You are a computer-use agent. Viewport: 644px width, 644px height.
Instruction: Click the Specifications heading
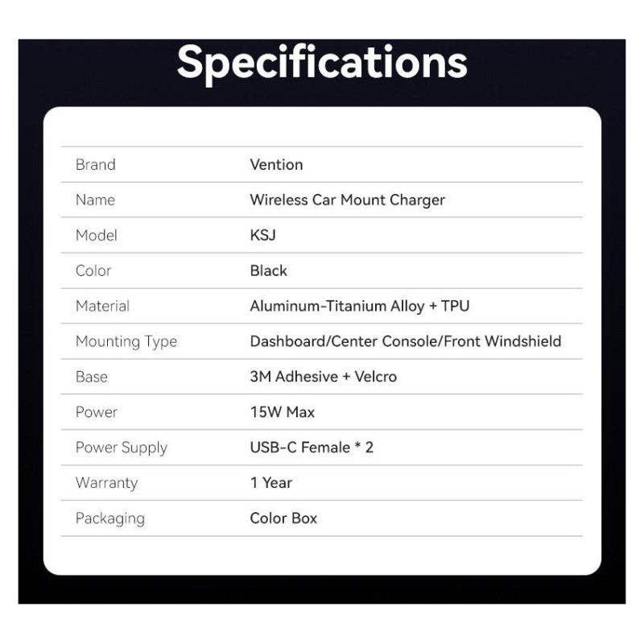coord(322,62)
